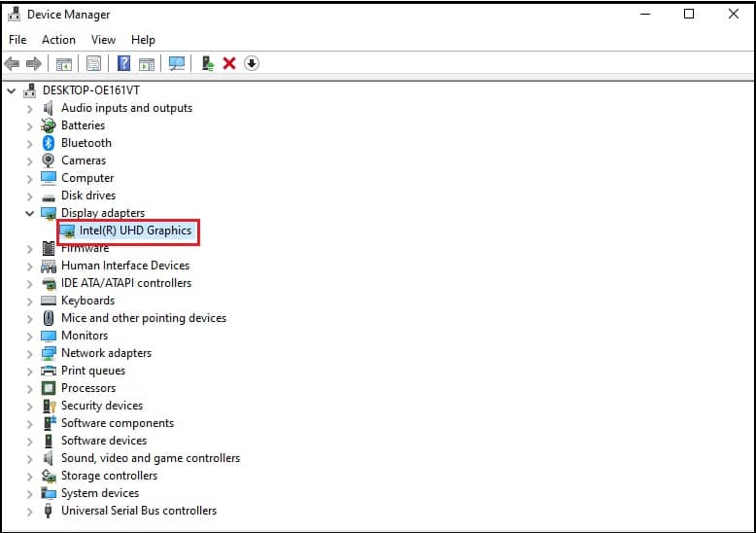The width and height of the screenshot is (756, 533).
Task: Expand the Network adapters category arrow
Action: click(30, 353)
